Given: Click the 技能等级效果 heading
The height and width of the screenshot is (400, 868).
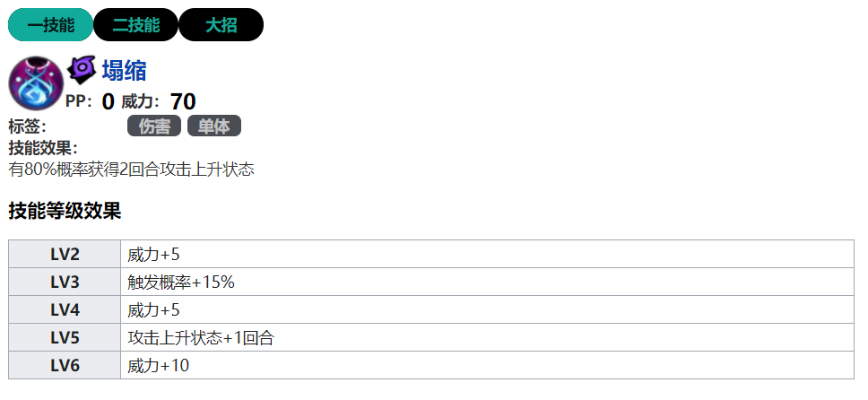Looking at the screenshot, I should 65,212.
